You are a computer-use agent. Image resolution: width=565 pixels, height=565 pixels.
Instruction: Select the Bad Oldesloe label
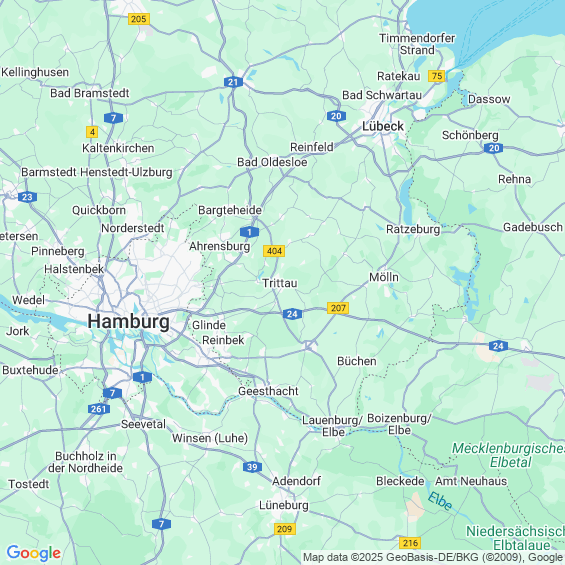point(272,162)
